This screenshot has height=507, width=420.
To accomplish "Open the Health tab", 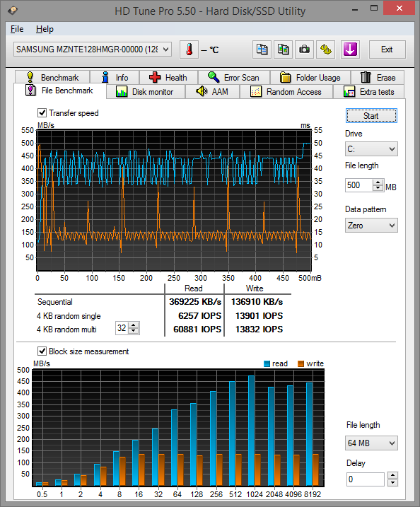I will pos(168,78).
